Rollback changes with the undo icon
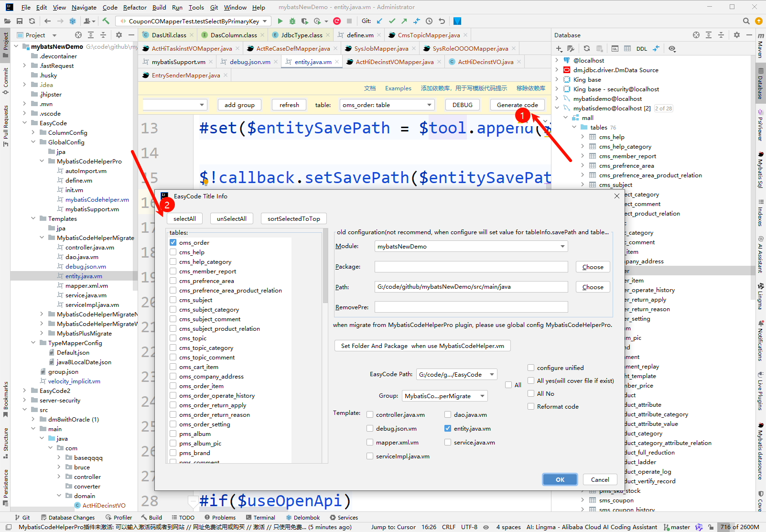 pos(442,21)
